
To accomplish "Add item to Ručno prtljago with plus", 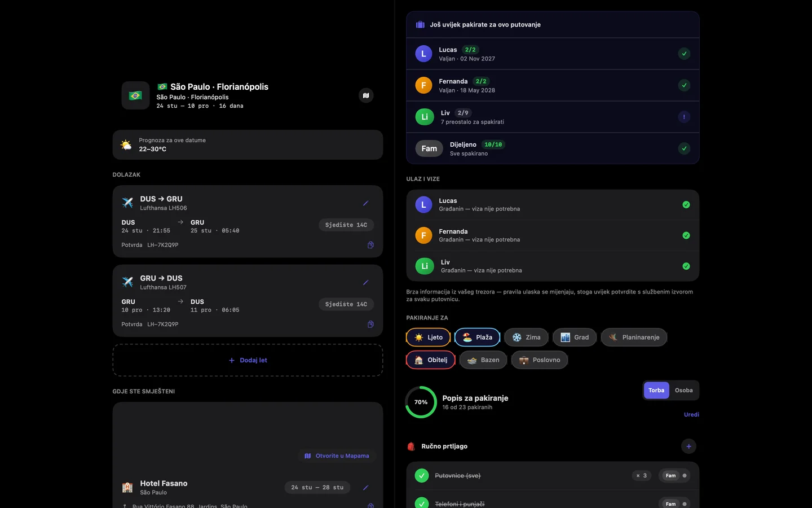I will (689, 446).
